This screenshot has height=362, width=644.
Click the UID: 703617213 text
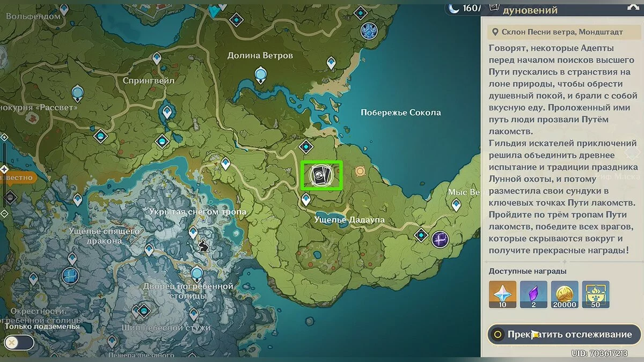[x=599, y=353]
